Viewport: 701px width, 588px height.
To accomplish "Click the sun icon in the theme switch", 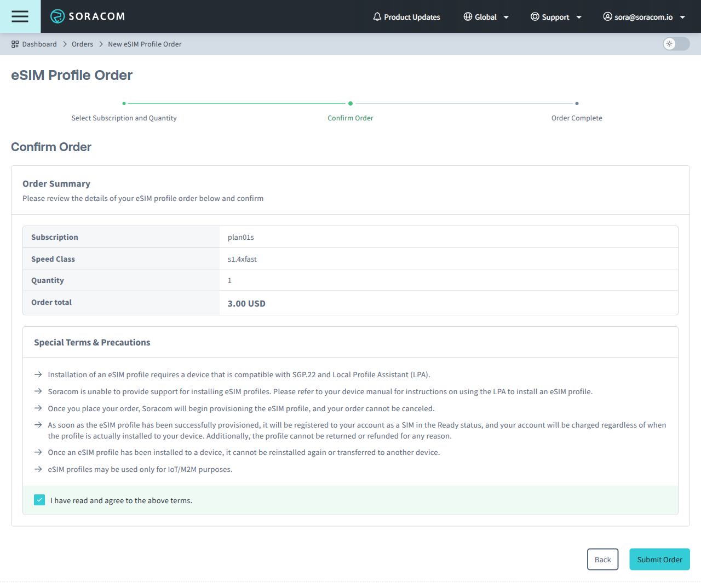I will click(670, 44).
